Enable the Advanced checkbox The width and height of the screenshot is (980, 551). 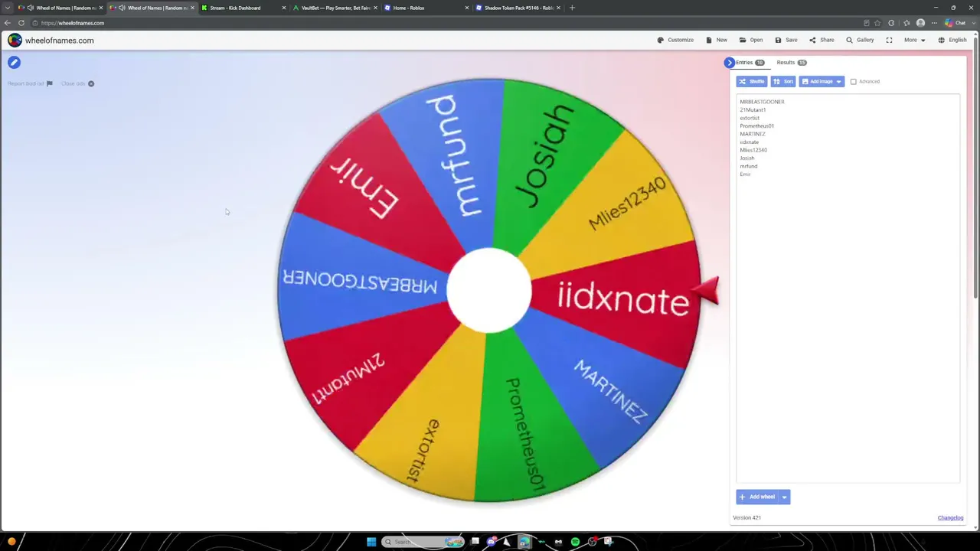(854, 81)
